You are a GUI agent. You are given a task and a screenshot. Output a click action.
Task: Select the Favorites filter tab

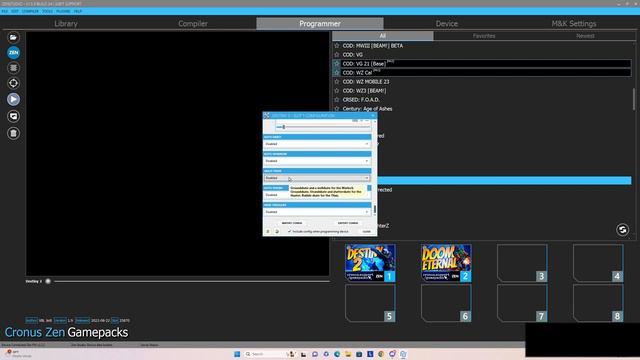484,36
